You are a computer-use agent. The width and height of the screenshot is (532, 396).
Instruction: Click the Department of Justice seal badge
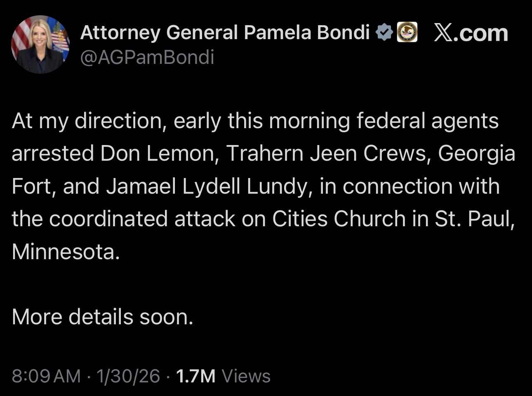(x=407, y=33)
